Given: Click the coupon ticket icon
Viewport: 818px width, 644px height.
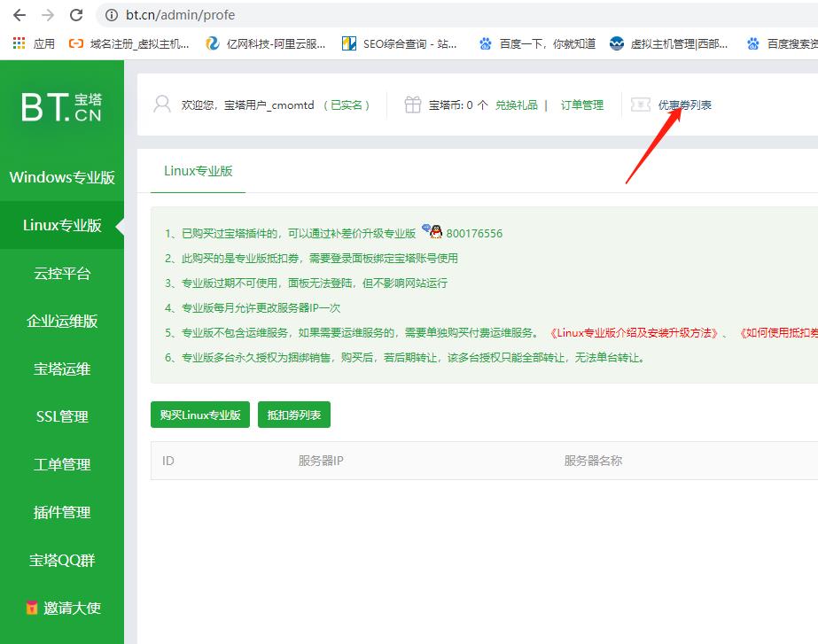Looking at the screenshot, I should (640, 105).
